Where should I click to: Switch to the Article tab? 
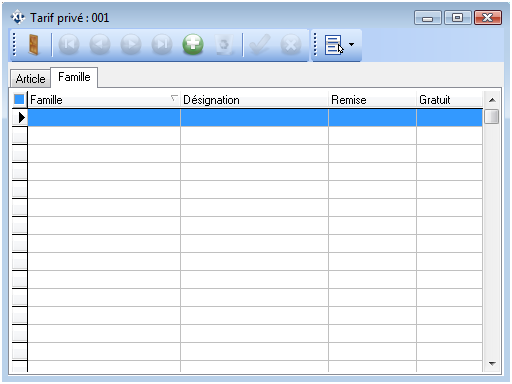(30, 79)
